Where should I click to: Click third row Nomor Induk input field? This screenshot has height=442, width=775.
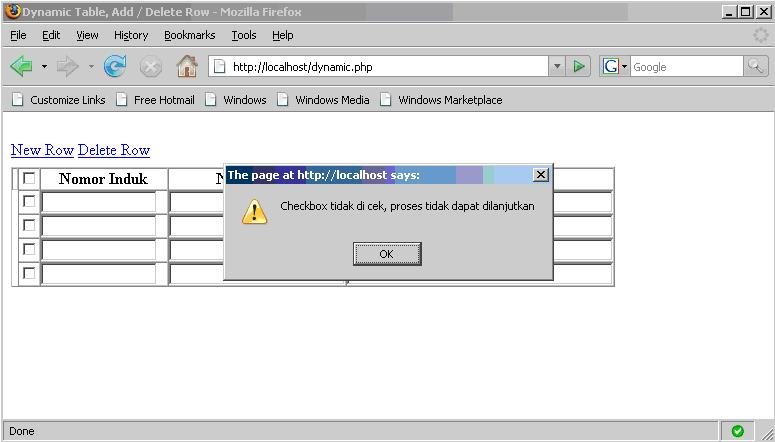[x=99, y=250]
